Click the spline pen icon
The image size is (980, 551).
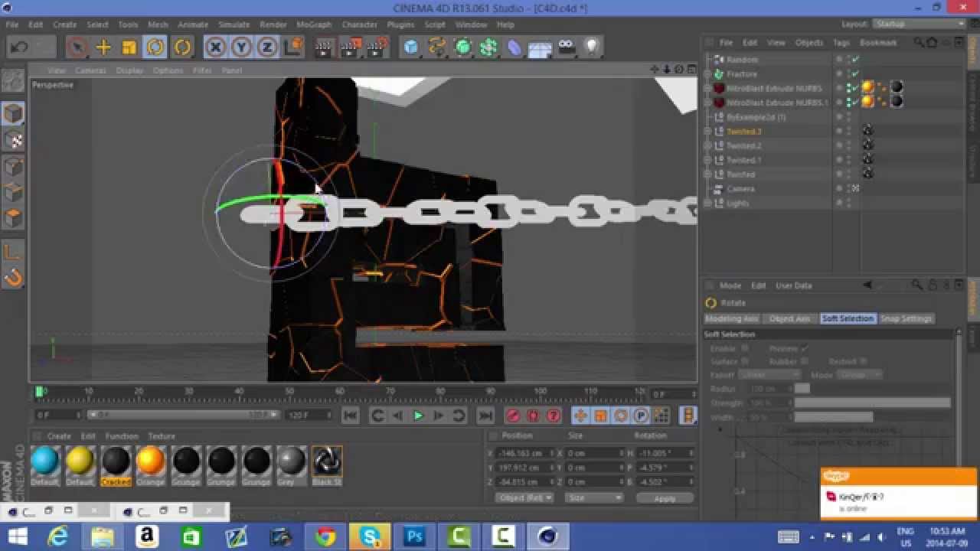pos(437,47)
